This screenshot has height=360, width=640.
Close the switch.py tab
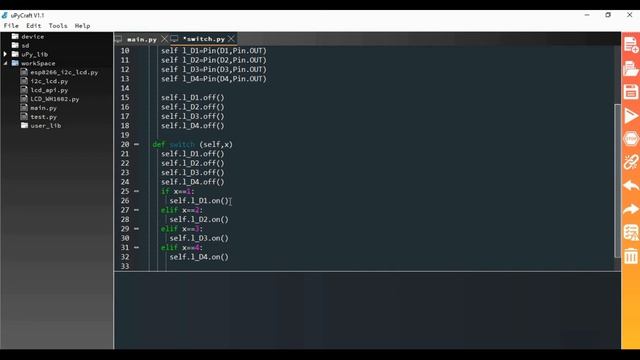click(x=231, y=39)
